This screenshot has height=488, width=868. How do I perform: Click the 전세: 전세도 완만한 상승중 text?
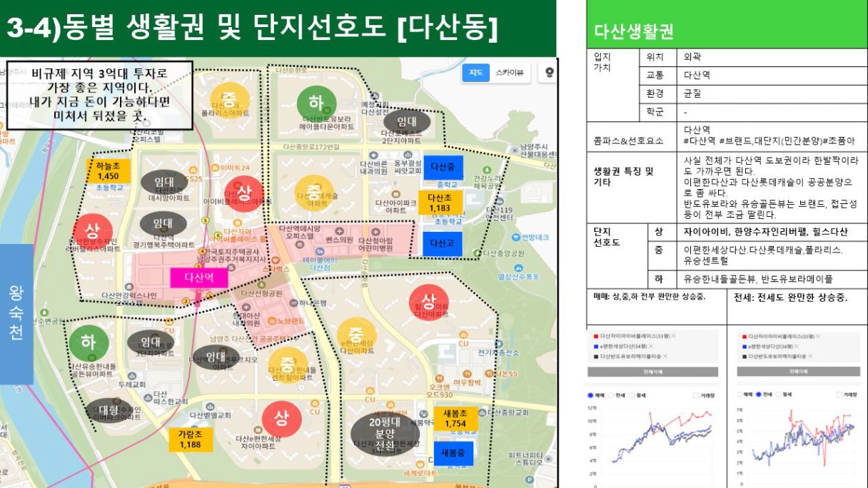(789, 298)
